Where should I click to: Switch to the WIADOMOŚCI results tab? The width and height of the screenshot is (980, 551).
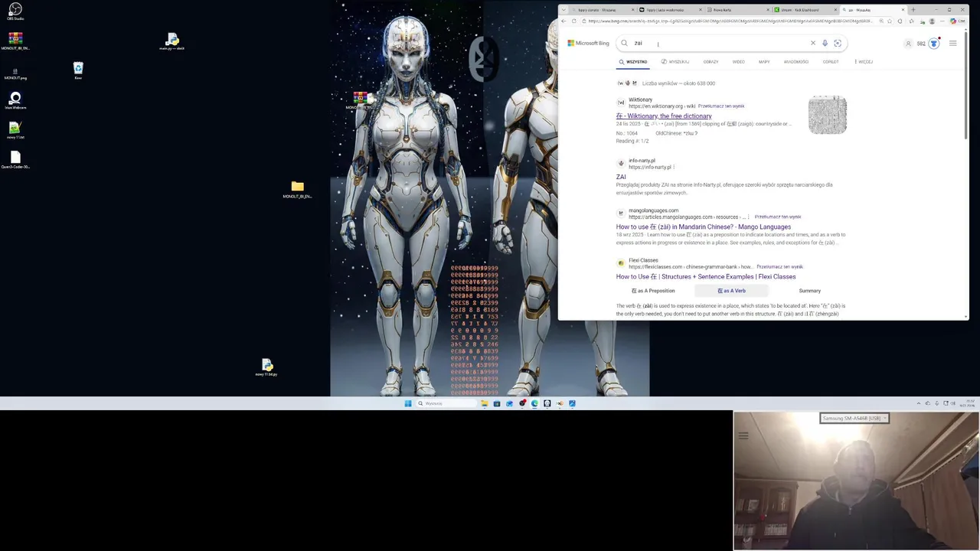(x=796, y=62)
